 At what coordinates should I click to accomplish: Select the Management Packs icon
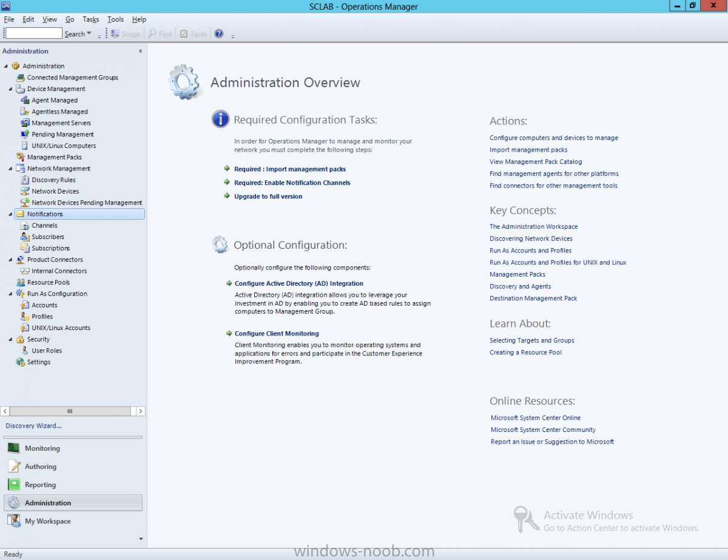tap(20, 157)
